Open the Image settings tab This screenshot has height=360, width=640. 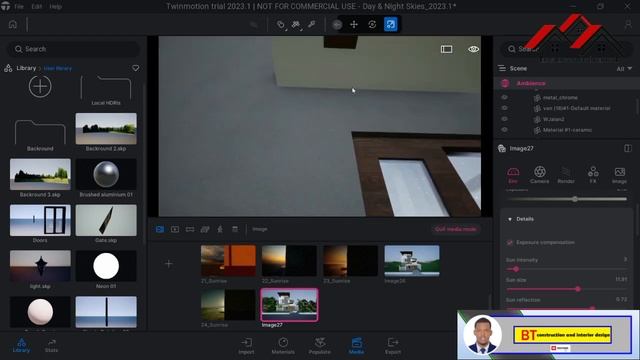click(x=620, y=175)
